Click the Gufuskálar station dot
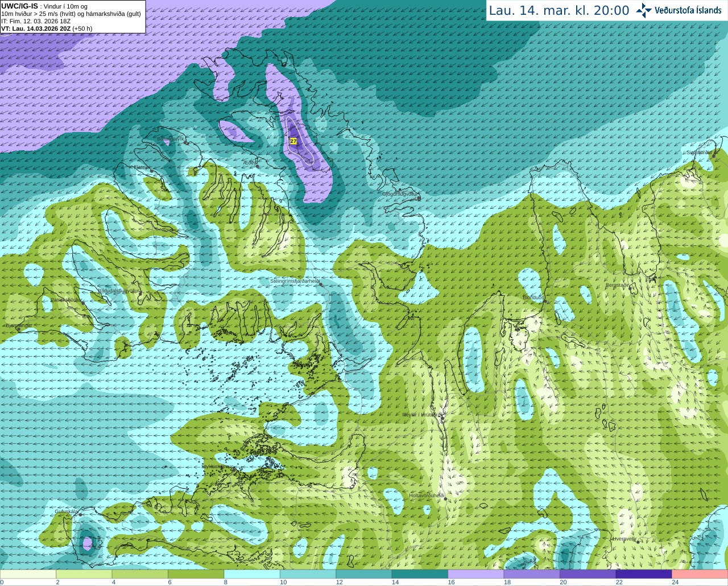Viewport: 728px width, 586px height. (x=80, y=514)
